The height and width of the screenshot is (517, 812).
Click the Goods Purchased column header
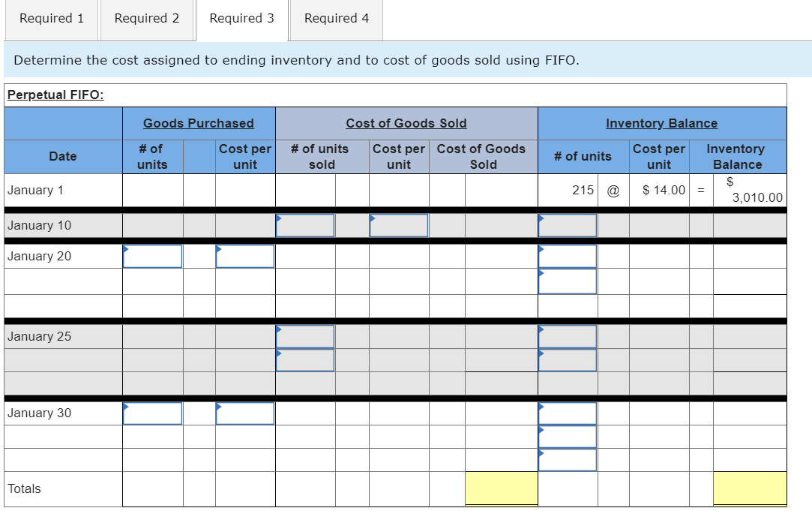(199, 123)
